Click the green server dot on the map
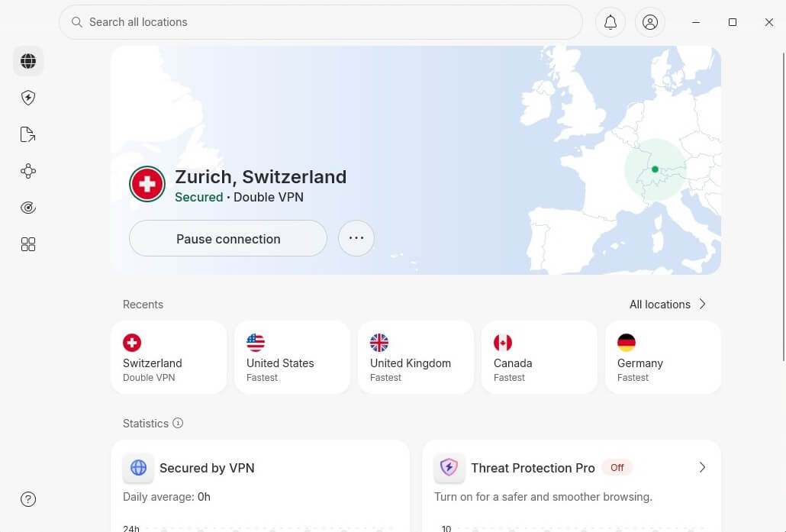 pyautogui.click(x=655, y=169)
